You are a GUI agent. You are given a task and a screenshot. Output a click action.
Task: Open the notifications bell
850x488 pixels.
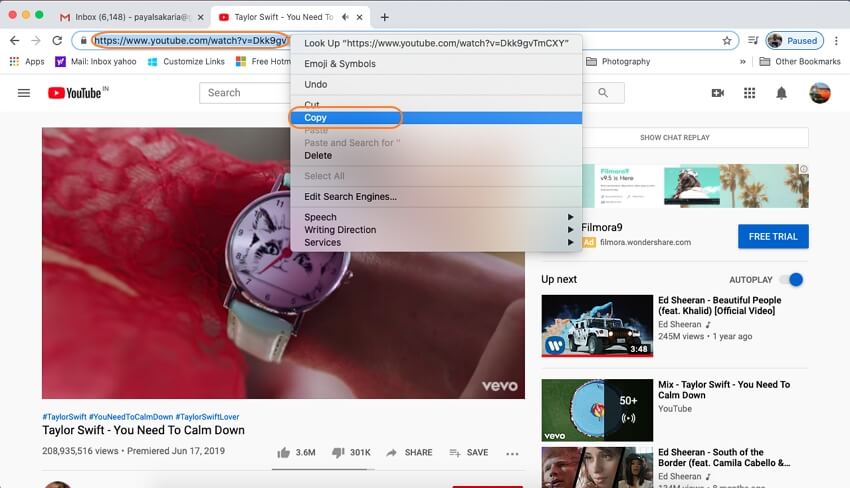point(781,93)
